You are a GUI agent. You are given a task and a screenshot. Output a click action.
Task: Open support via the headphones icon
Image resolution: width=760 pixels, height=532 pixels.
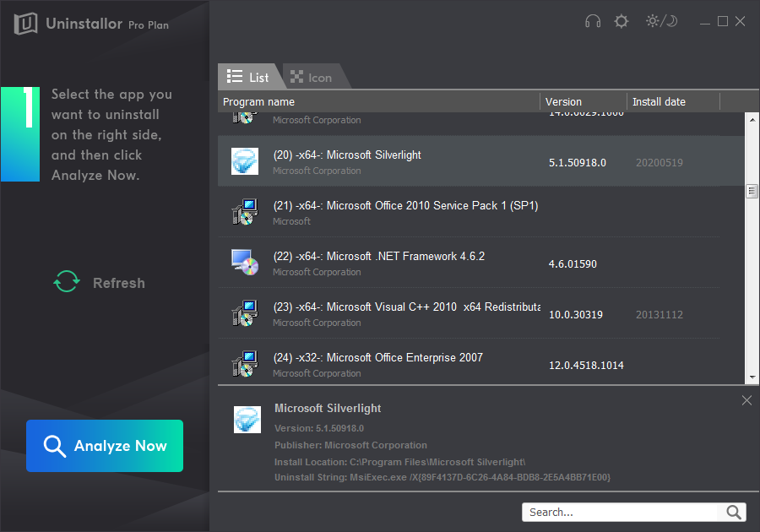pyautogui.click(x=592, y=21)
